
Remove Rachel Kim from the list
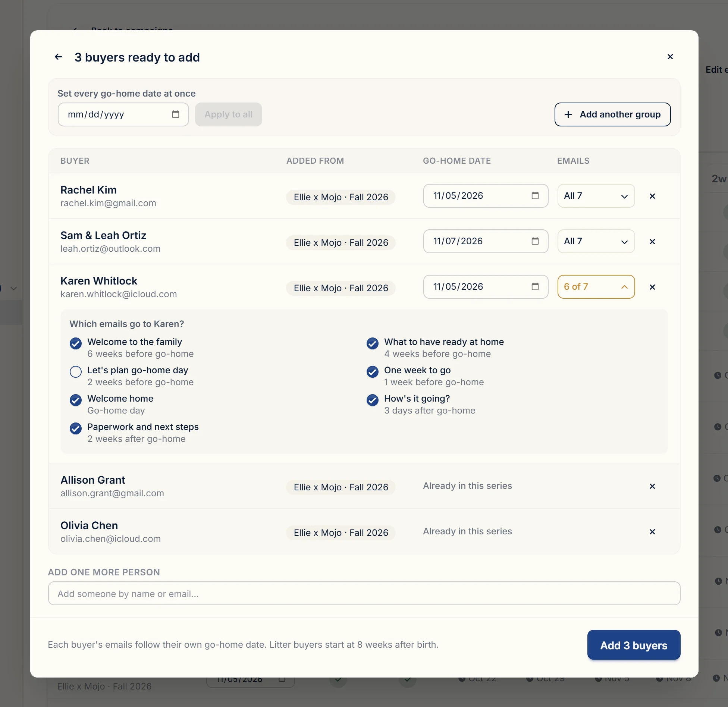[652, 196]
